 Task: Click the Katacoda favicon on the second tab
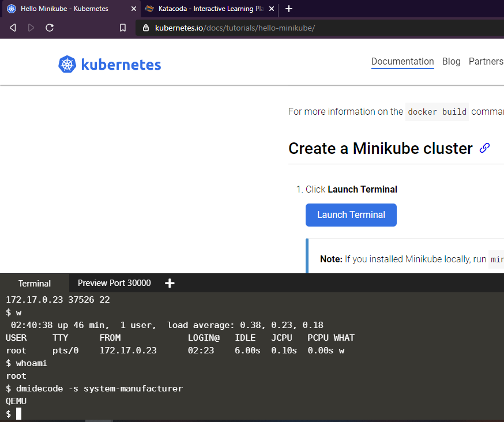(x=149, y=9)
